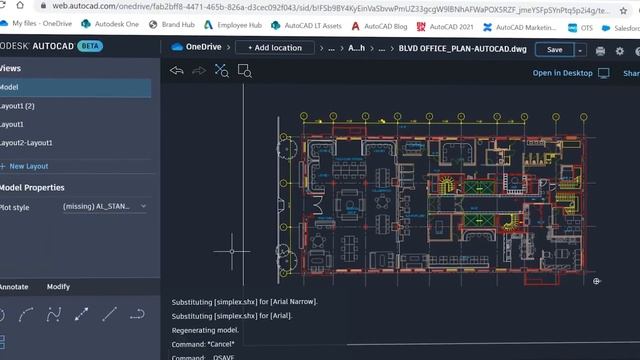Open the Autodesk One bookmark
The image size is (640, 360).
110,24
